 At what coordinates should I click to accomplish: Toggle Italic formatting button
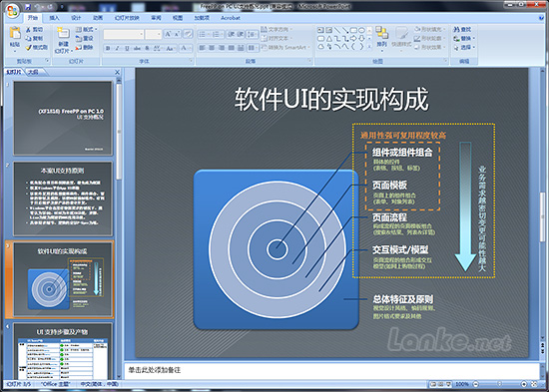pos(118,48)
